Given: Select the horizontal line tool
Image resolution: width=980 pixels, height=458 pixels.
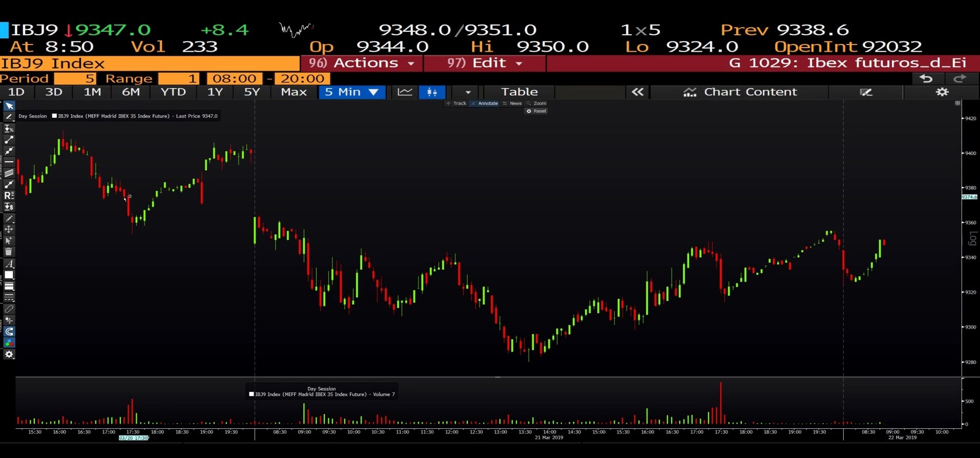Looking at the screenshot, I should 9,162.
